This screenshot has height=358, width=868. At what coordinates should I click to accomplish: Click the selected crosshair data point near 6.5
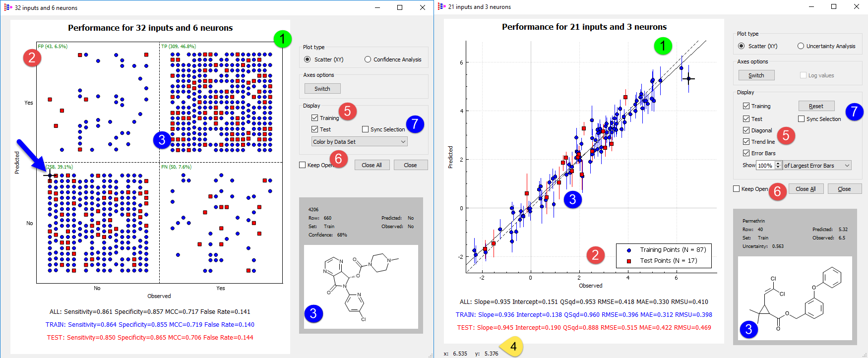coord(688,78)
